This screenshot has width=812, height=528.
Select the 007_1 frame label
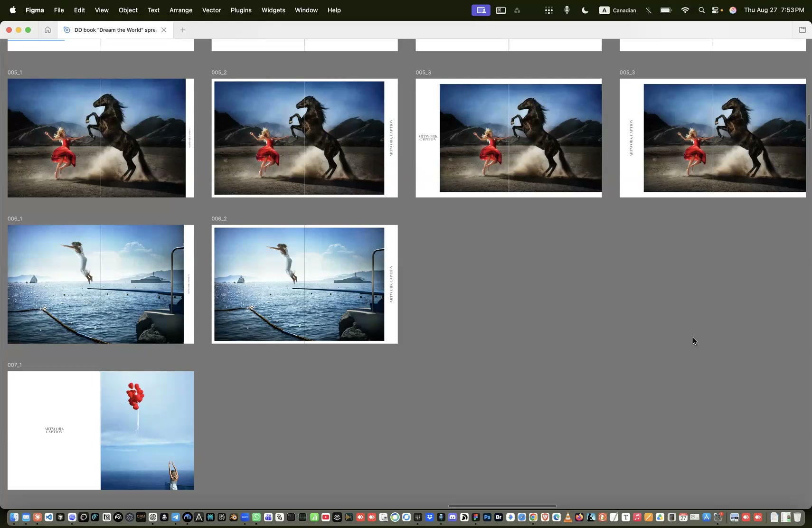click(15, 365)
